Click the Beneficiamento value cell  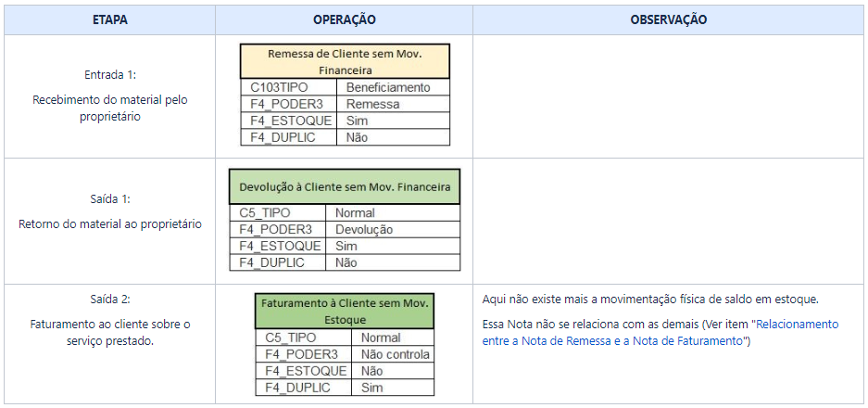coord(393,87)
